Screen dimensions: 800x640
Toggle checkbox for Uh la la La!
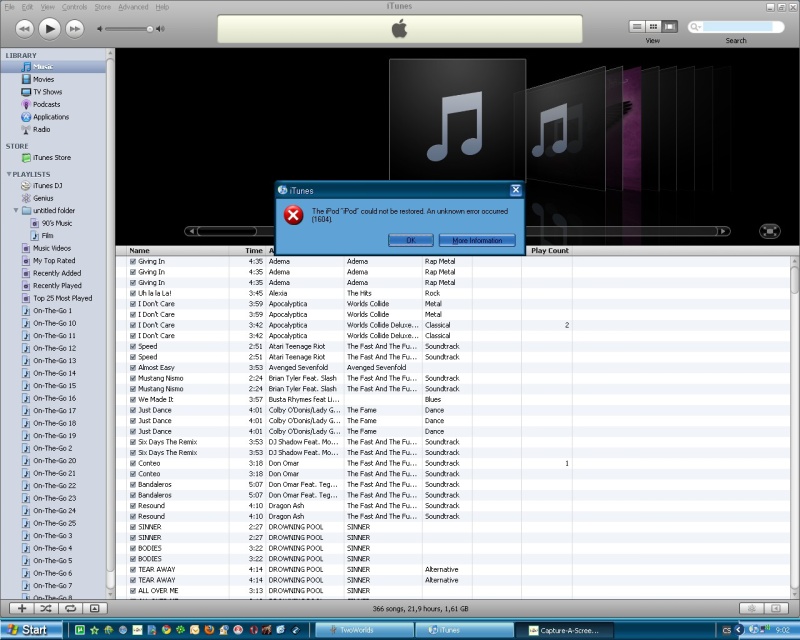click(133, 293)
